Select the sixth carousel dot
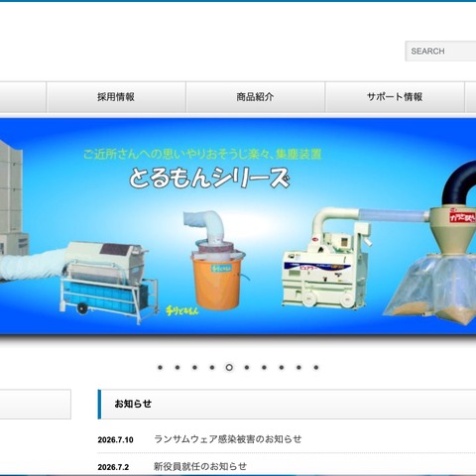 pos(247,367)
